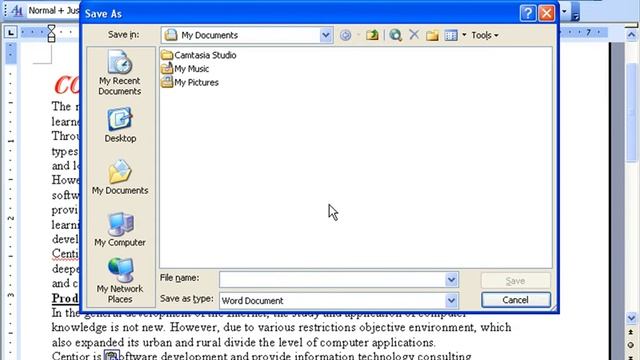The image size is (640, 360).
Task: Click the Up One Level folder icon
Action: pos(372,35)
